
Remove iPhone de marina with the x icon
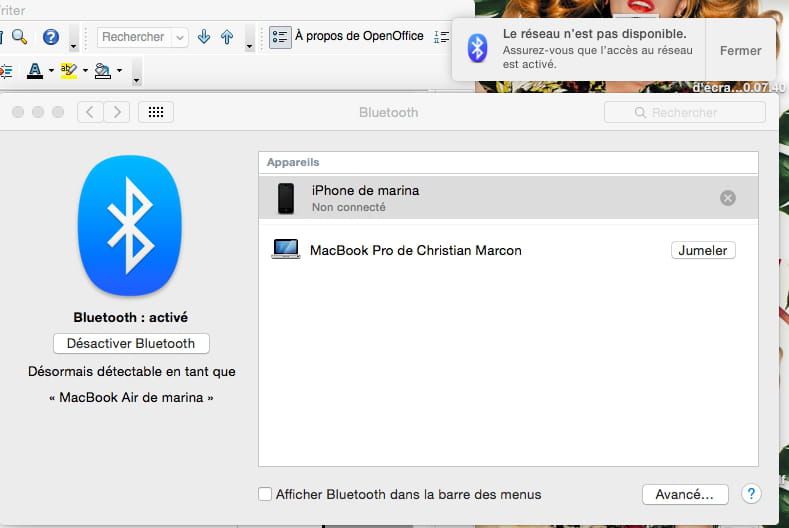tap(728, 198)
